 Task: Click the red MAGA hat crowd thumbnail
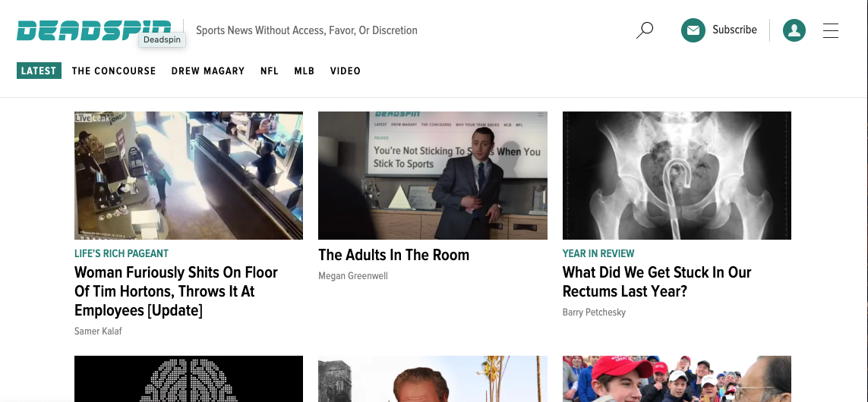coord(677,378)
